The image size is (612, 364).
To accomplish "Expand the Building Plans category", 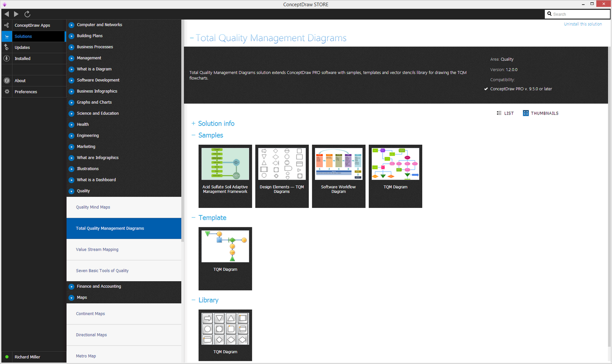I will [71, 36].
